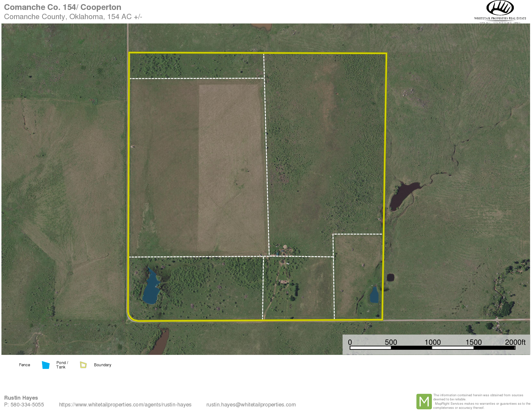
Task: Click the Pond / Tank legend label
Action: pyautogui.click(x=62, y=365)
